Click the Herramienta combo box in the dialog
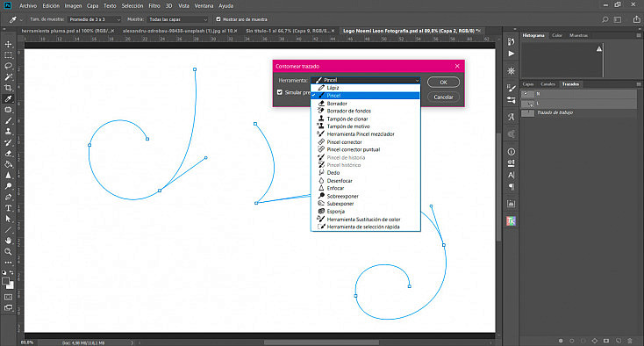The height and width of the screenshot is (346, 644). [366, 80]
